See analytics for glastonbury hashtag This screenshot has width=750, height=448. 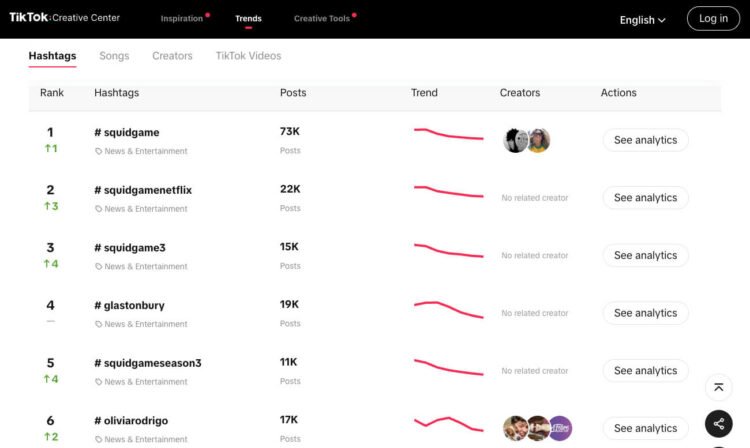pos(645,313)
